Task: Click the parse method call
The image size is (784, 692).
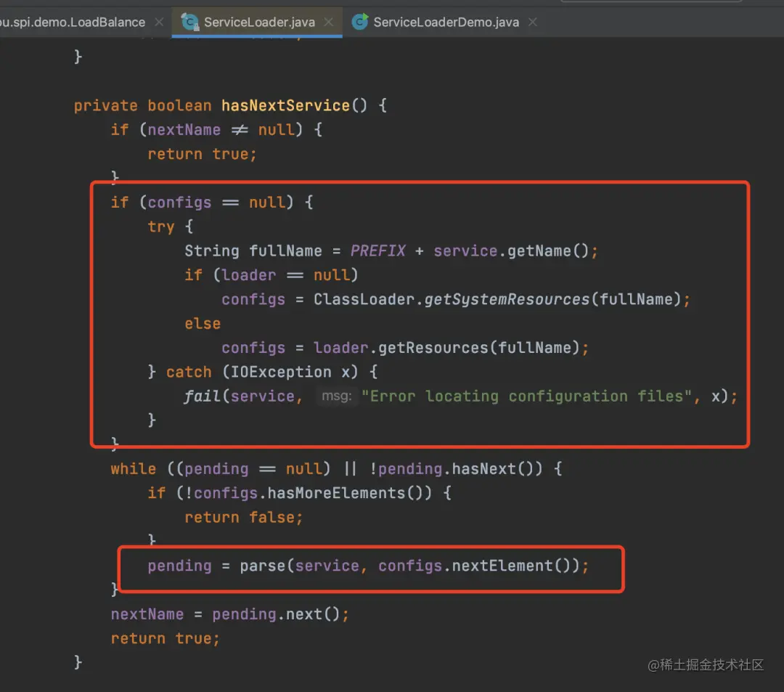Action: click(263, 566)
